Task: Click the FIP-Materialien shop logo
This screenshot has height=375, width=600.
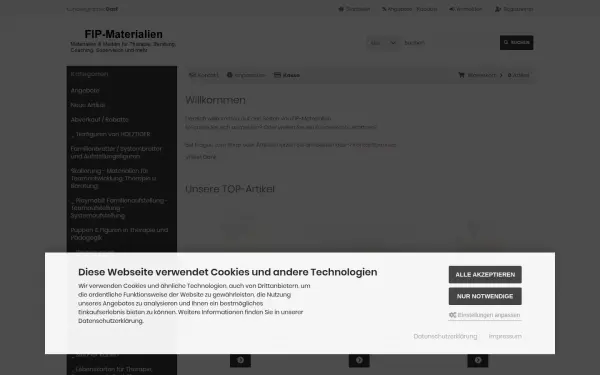Action: (x=123, y=41)
